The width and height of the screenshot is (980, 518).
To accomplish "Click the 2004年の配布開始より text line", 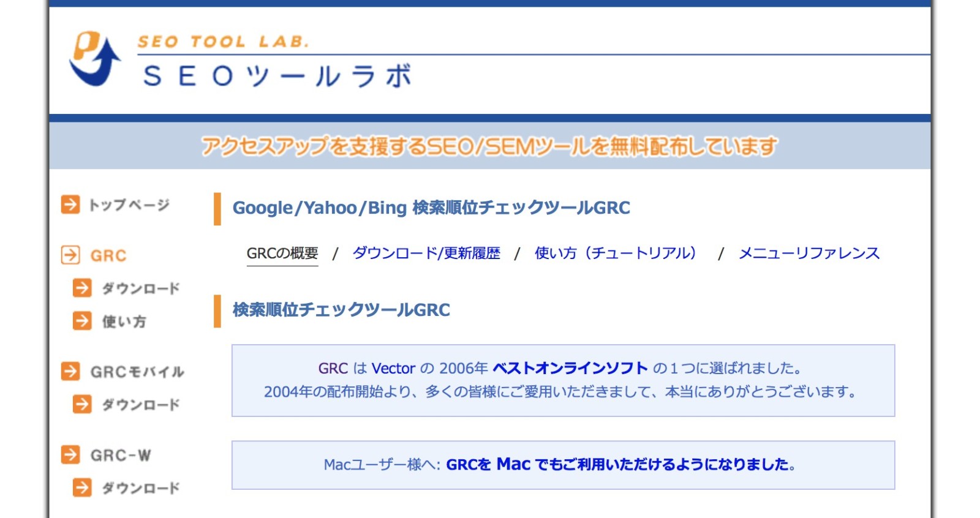I will pos(561,392).
